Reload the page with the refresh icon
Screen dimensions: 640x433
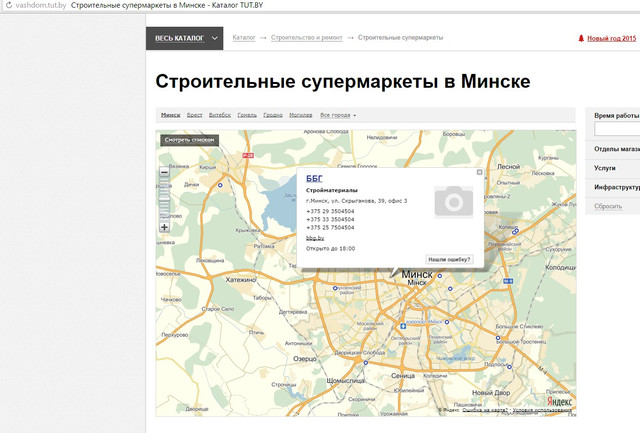[9, 6]
